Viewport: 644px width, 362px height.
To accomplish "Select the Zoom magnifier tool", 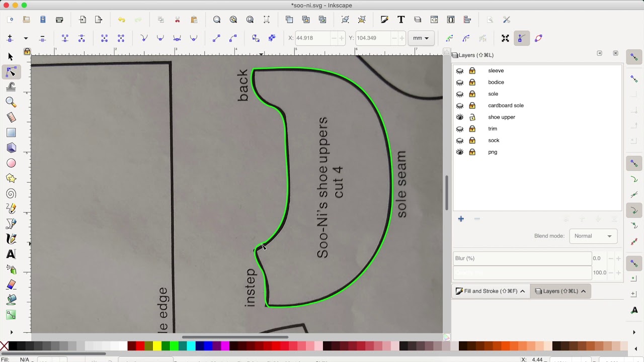I will (11, 103).
